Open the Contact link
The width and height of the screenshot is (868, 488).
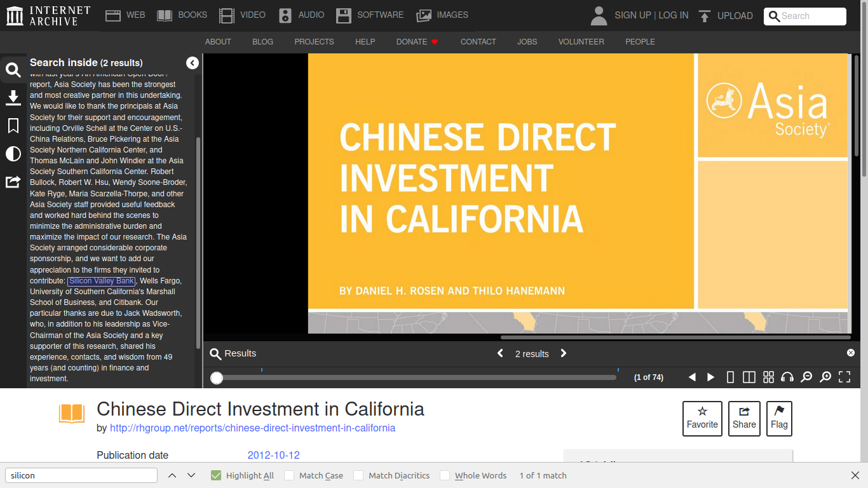coord(478,41)
